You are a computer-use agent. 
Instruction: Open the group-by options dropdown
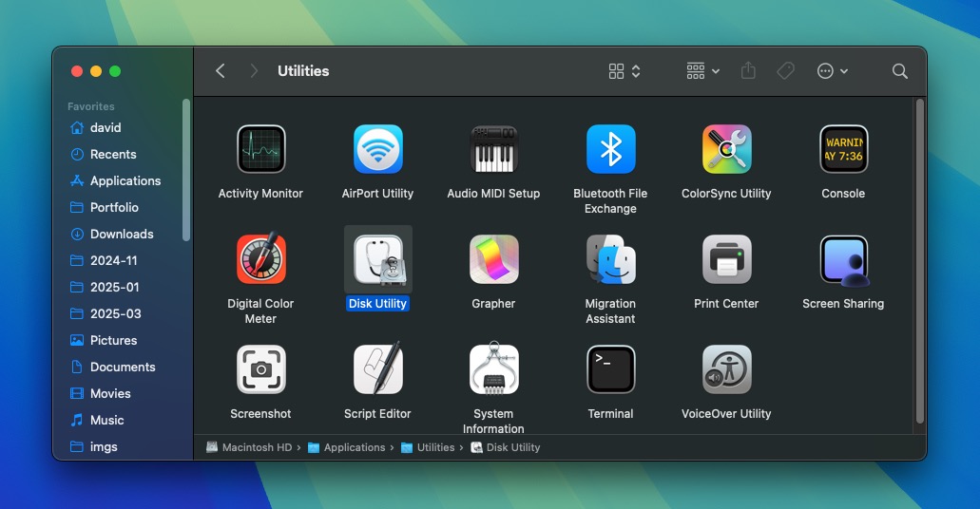[703, 71]
